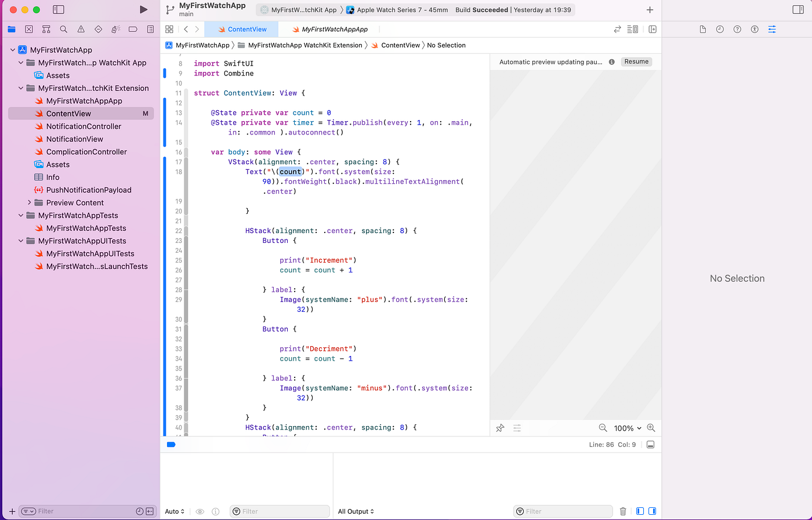The image size is (812, 520).
Task: Collapse the WatchKit Extension group
Action: click(x=21, y=88)
